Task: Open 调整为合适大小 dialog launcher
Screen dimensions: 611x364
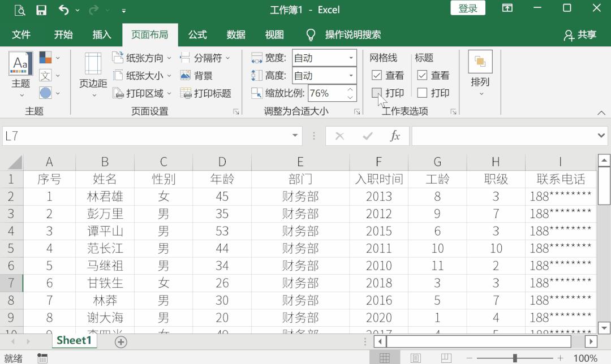Action: pos(357,112)
